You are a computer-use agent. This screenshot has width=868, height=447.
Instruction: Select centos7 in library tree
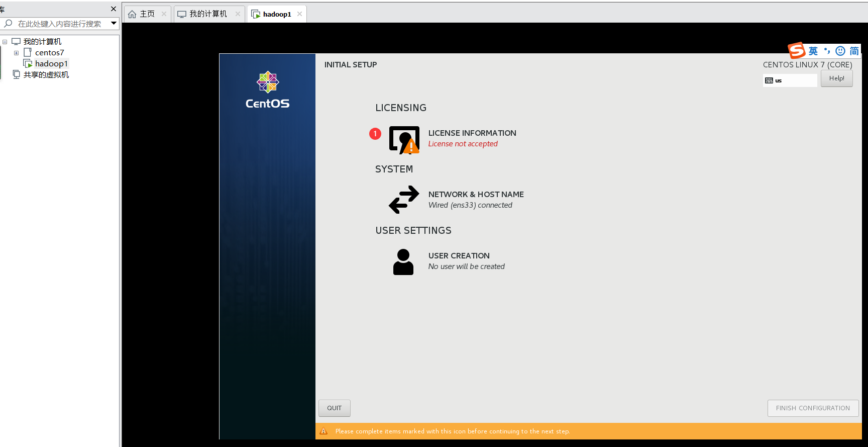click(x=50, y=53)
